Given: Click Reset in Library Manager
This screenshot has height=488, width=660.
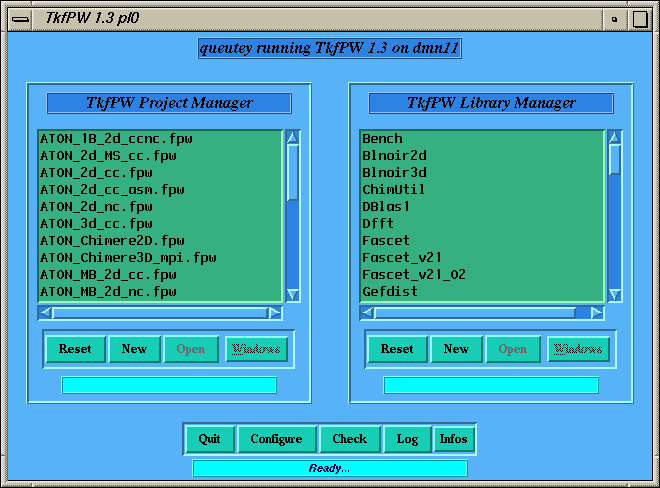Looking at the screenshot, I should click(x=397, y=349).
